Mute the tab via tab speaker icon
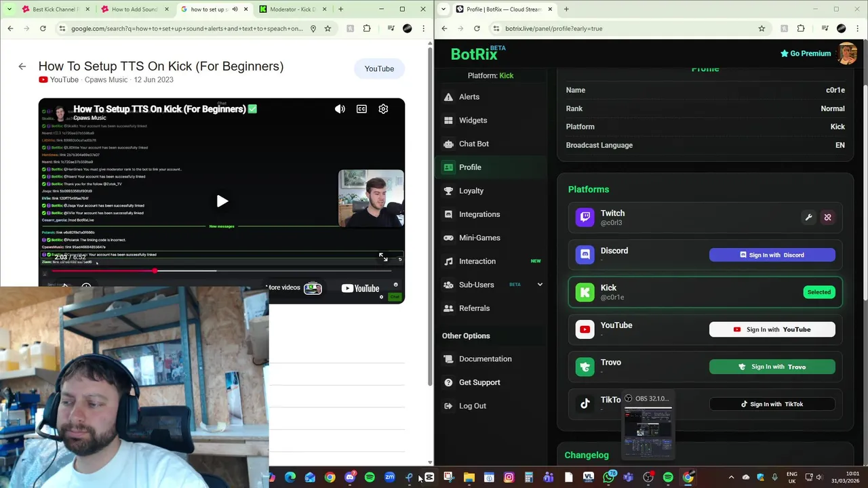 [x=235, y=9]
